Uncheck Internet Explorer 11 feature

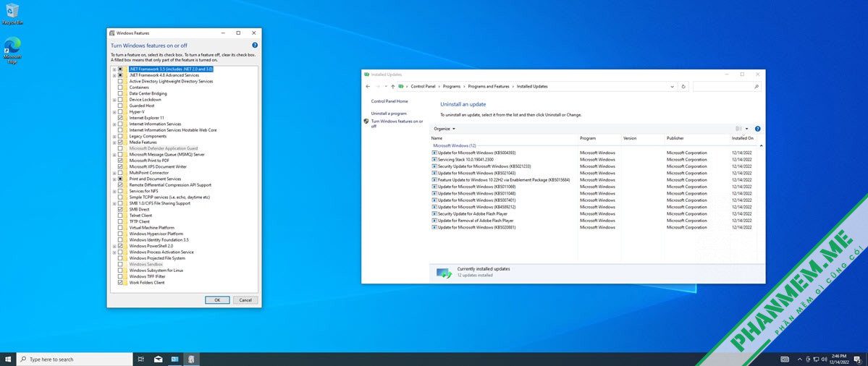click(x=120, y=118)
